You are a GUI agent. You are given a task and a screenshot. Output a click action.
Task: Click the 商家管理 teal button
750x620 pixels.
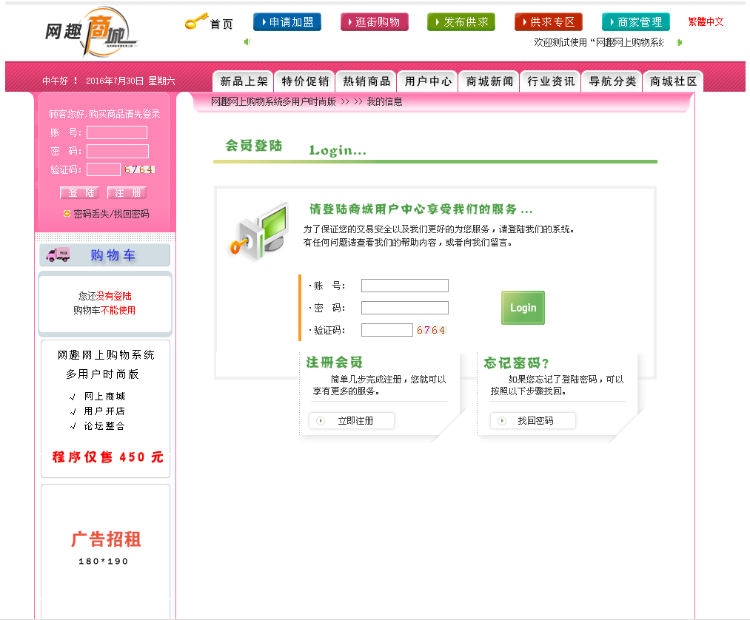point(636,22)
